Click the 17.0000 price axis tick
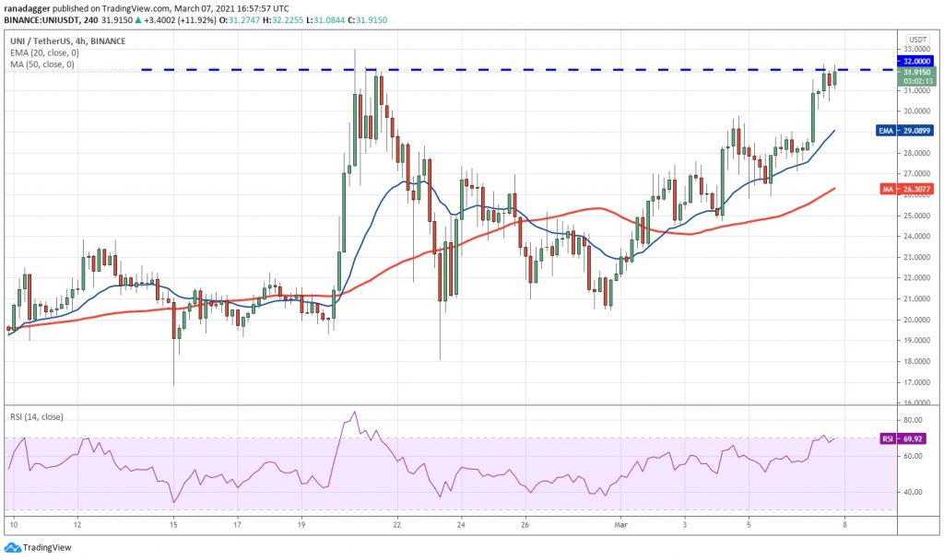 (x=915, y=382)
